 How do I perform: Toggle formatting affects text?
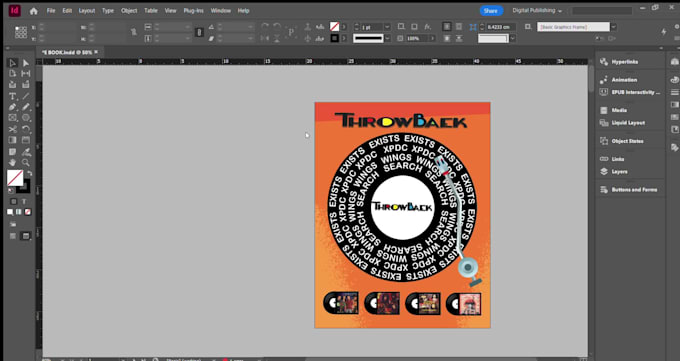[24, 201]
